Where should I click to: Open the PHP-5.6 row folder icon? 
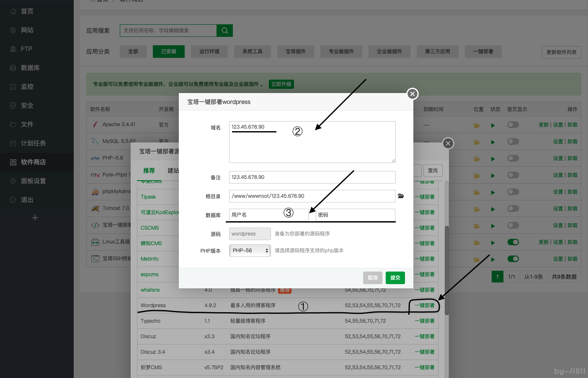click(477, 159)
